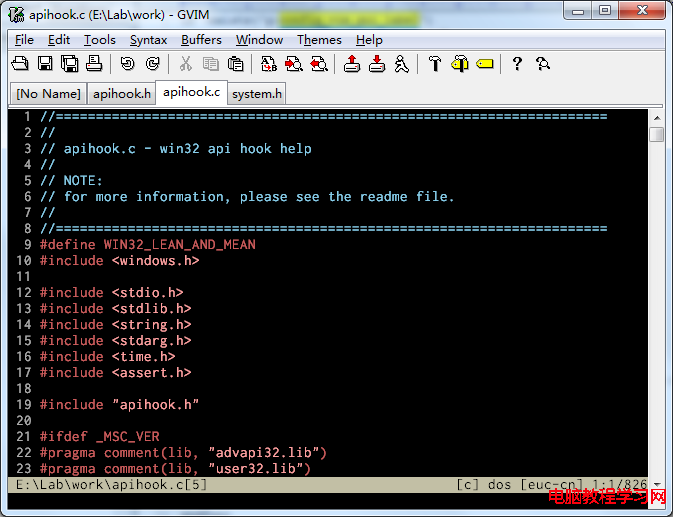The height and width of the screenshot is (517, 673).
Task: Click the Load Session icon
Action: pos(352,64)
